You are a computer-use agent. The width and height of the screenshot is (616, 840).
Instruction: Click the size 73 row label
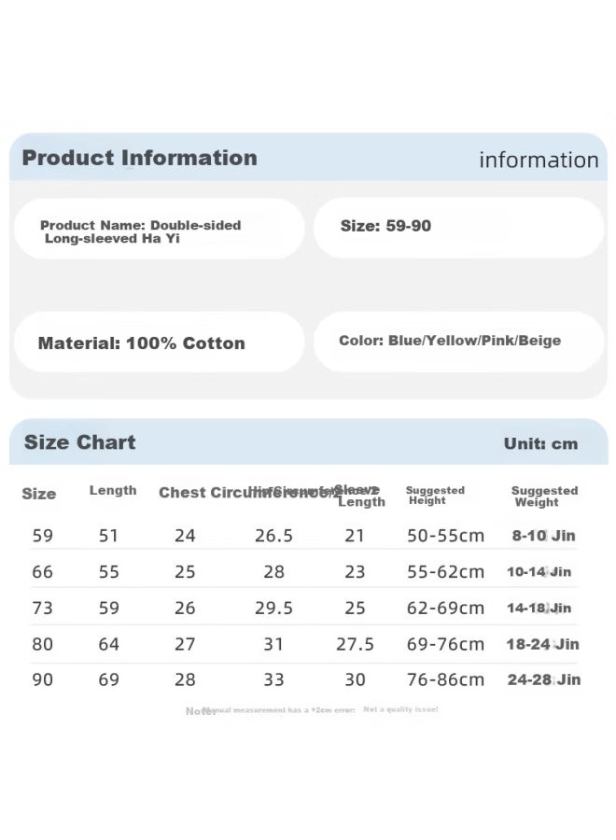click(x=42, y=608)
